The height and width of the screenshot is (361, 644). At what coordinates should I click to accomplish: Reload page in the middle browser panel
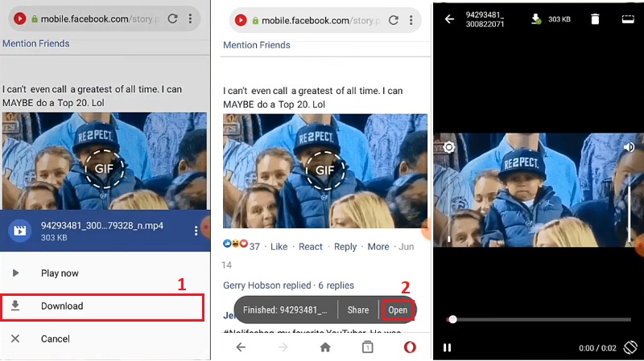[x=394, y=20]
